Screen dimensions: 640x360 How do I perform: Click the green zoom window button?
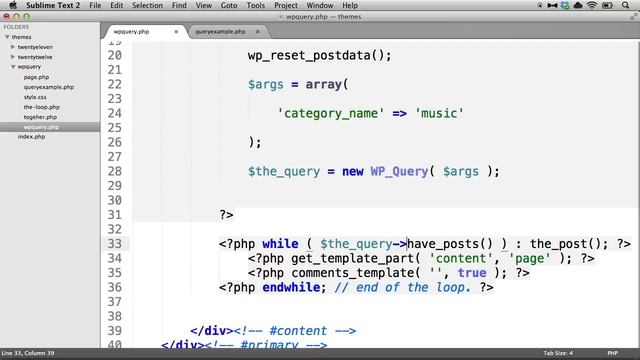(27, 17)
